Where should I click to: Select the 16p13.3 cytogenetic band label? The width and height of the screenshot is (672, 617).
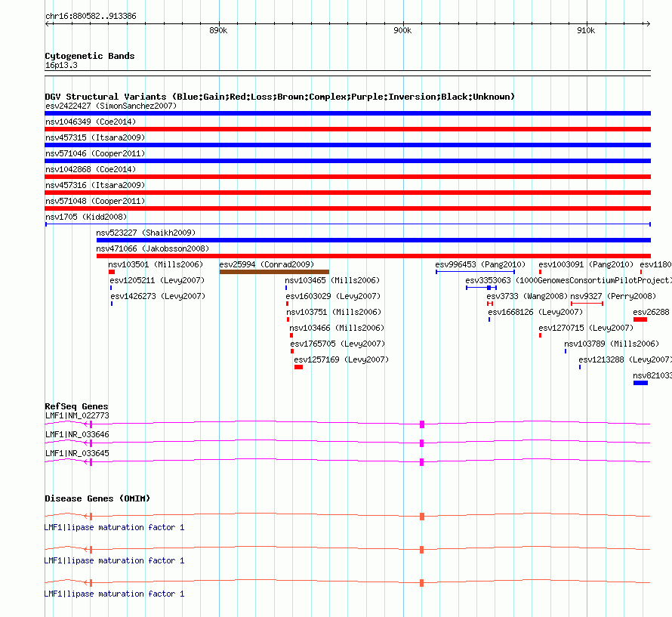pyautogui.click(x=61, y=65)
